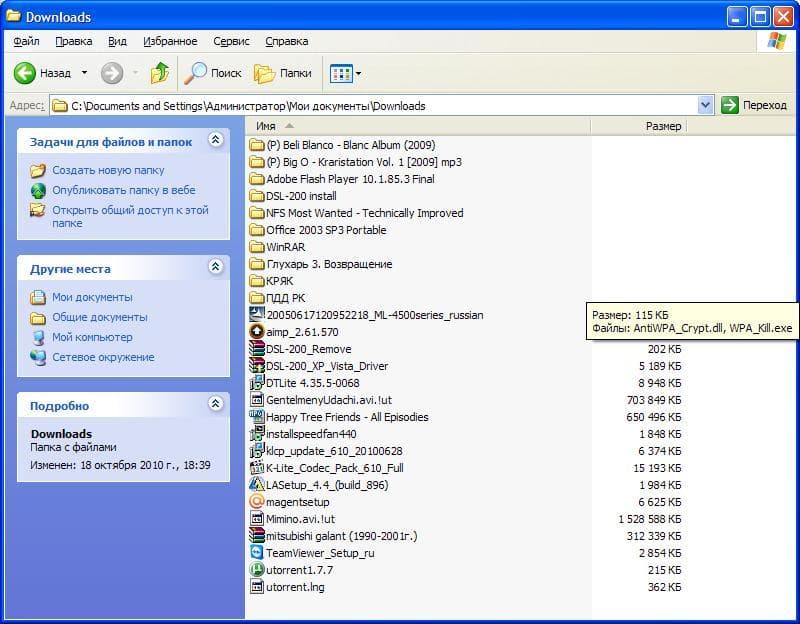Click the Переход go button
Viewport: 800px width, 624px height.
pos(754,105)
